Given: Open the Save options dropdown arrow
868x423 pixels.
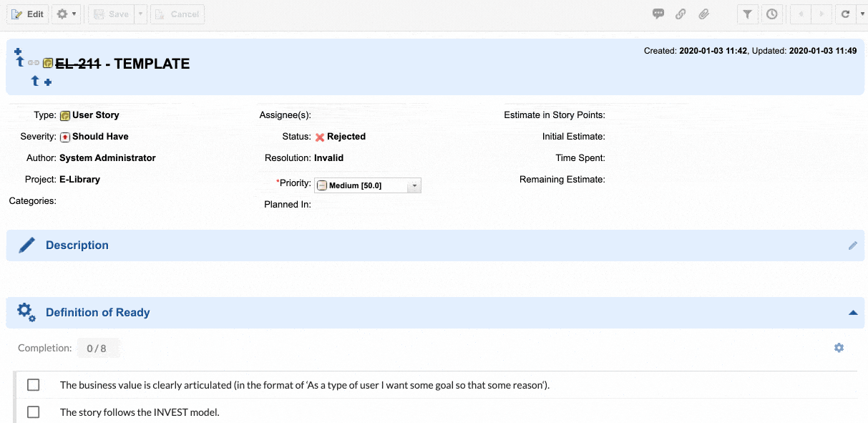Looking at the screenshot, I should tap(141, 14).
